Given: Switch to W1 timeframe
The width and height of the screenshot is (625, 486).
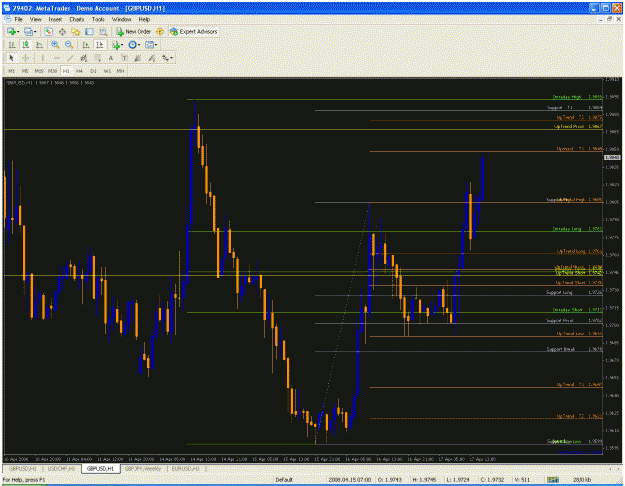Looking at the screenshot, I should click(107, 71).
